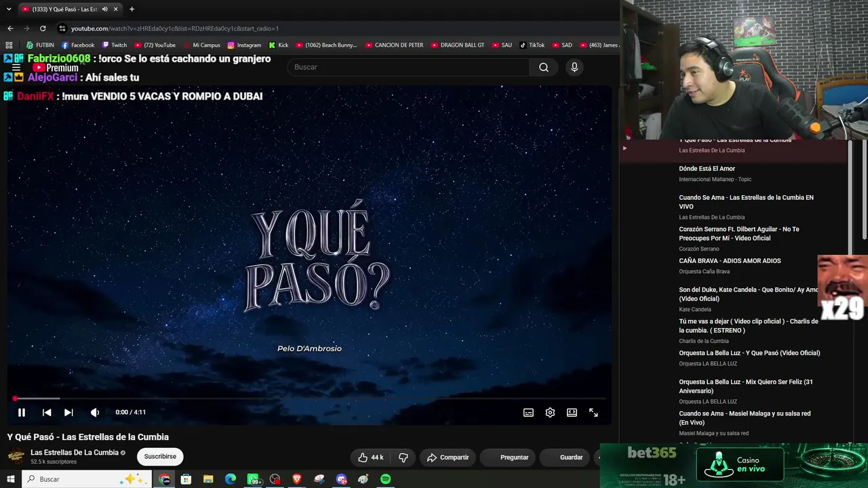Open the SAU bookmark
The image size is (868, 488).
point(502,45)
